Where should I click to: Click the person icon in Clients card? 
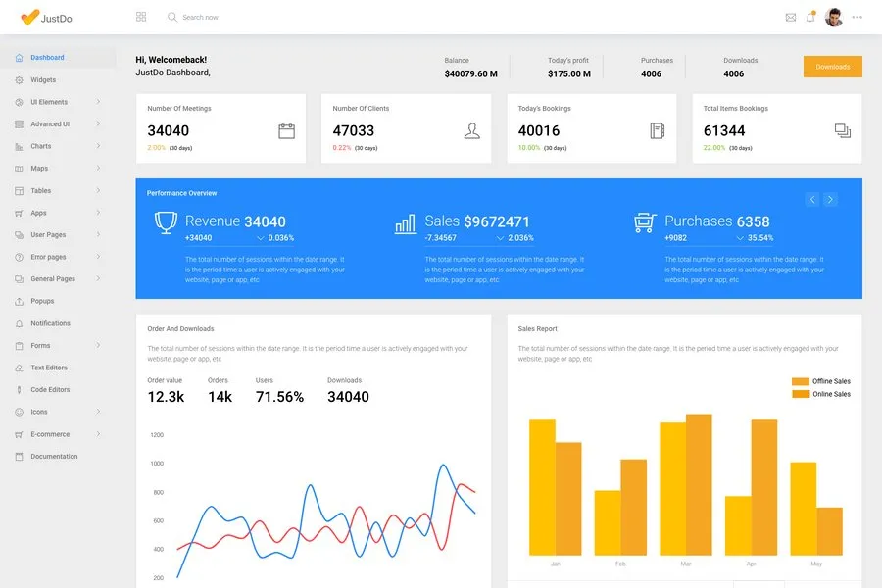click(x=472, y=130)
